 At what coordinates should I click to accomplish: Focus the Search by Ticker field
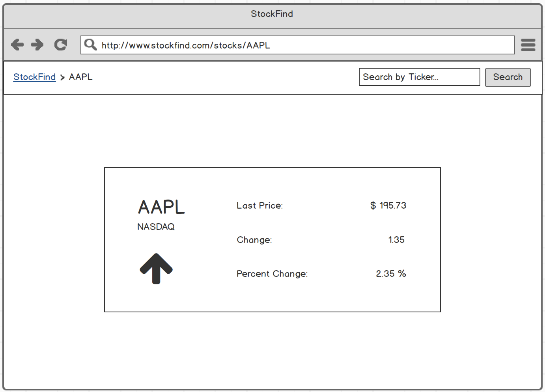[x=419, y=77]
